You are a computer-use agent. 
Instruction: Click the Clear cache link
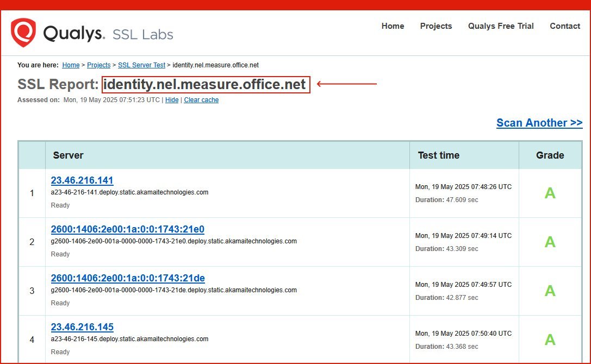(201, 100)
